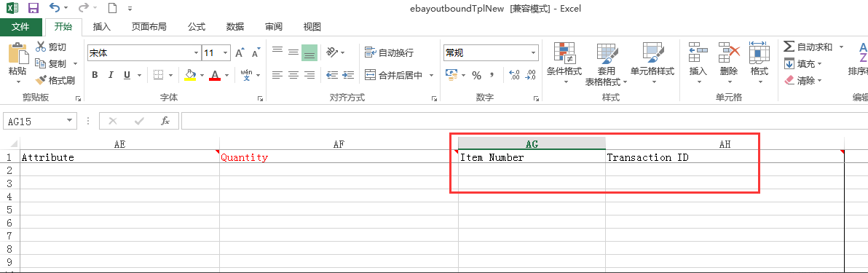Open the 公式 ribbon tab
Screen dimensions: 868x273
coord(197,27)
